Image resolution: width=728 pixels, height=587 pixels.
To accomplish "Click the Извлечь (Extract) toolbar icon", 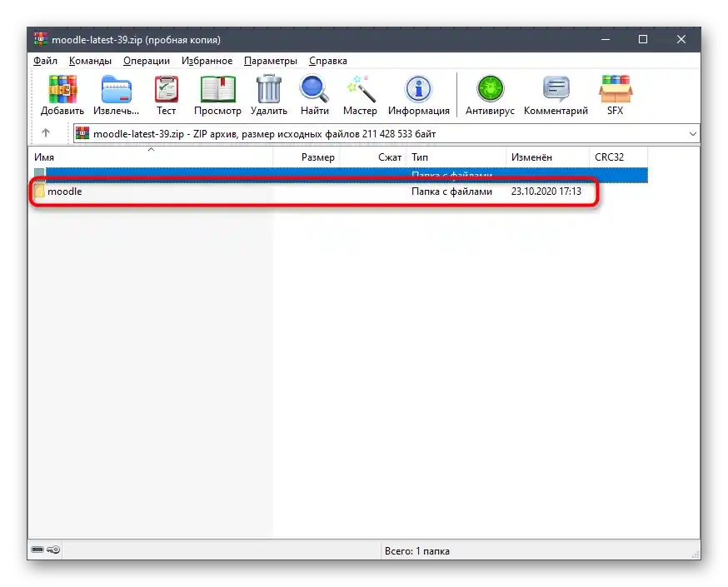I will tap(116, 89).
